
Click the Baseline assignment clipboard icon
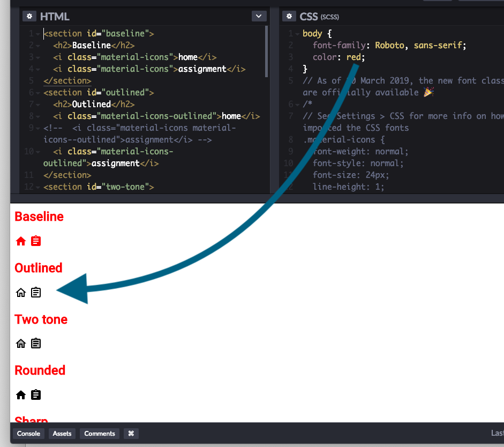35,241
